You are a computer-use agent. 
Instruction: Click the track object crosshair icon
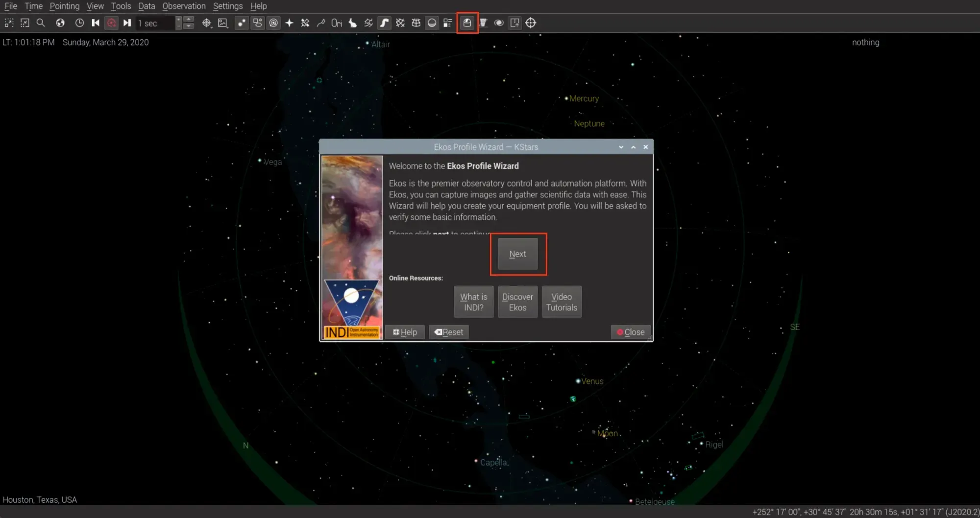point(207,23)
